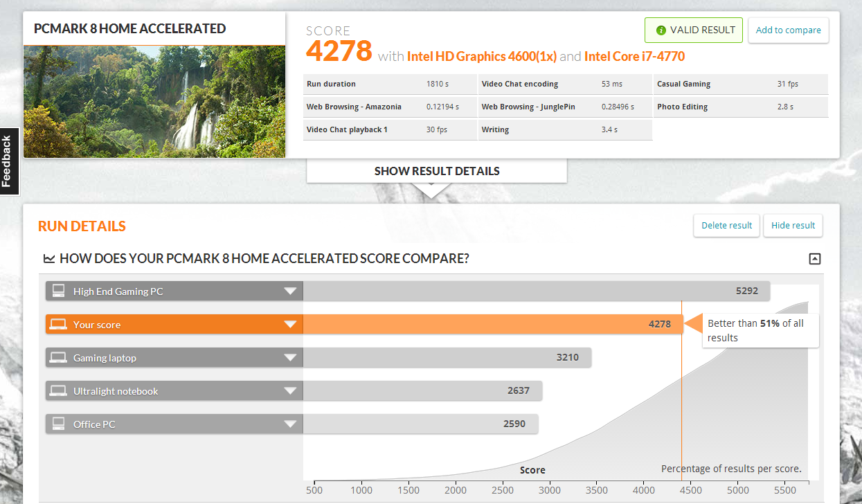Click the Better than 51% tooltip

click(x=760, y=331)
